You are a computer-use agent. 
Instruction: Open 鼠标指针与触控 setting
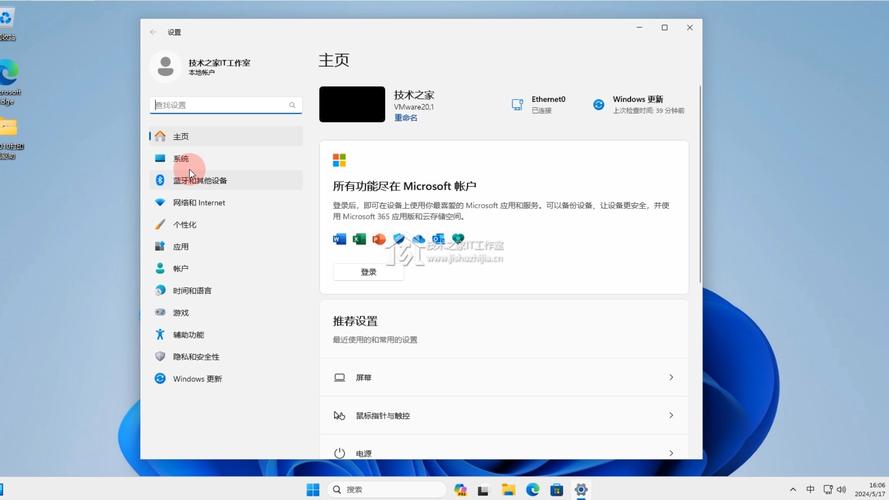[504, 416]
